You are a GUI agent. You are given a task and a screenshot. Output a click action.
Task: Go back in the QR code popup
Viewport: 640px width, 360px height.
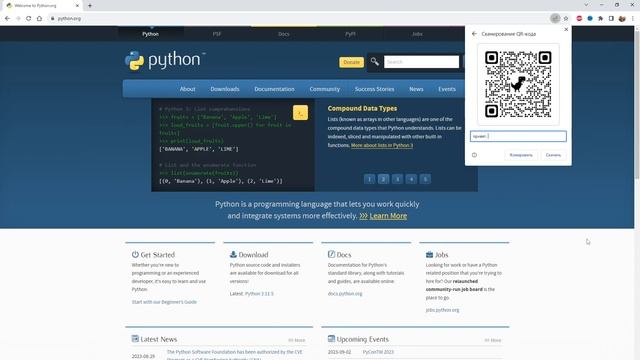pos(474,34)
